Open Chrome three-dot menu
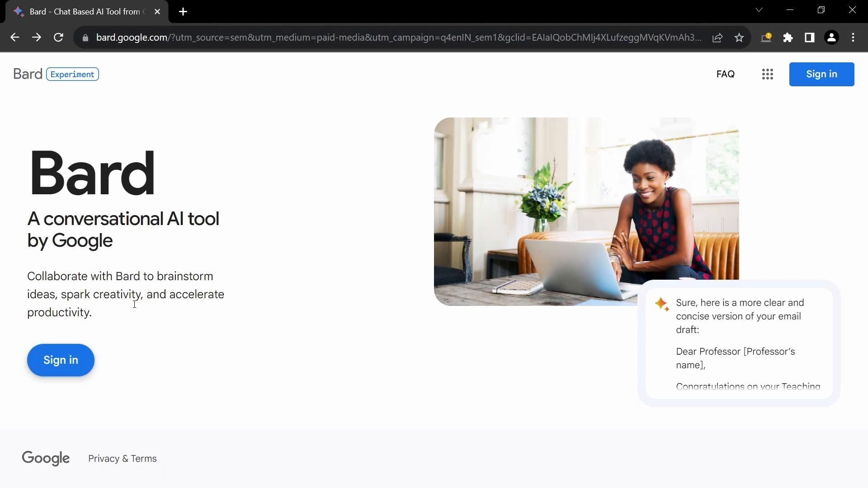The image size is (868, 488). tap(853, 38)
